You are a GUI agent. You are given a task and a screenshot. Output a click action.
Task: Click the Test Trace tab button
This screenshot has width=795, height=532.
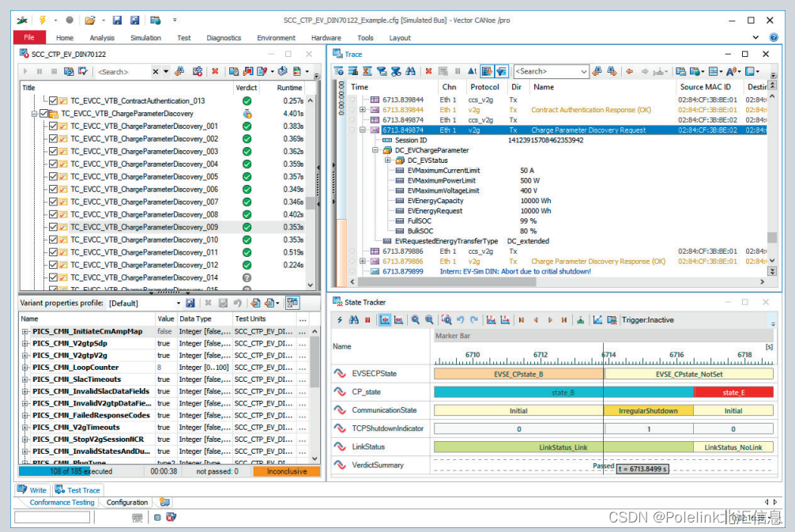[78, 490]
